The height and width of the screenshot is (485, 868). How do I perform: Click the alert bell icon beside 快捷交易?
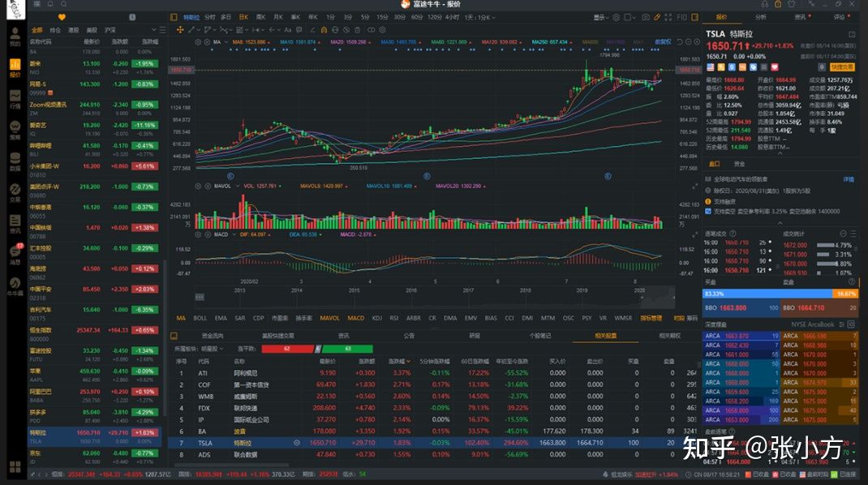(822, 67)
